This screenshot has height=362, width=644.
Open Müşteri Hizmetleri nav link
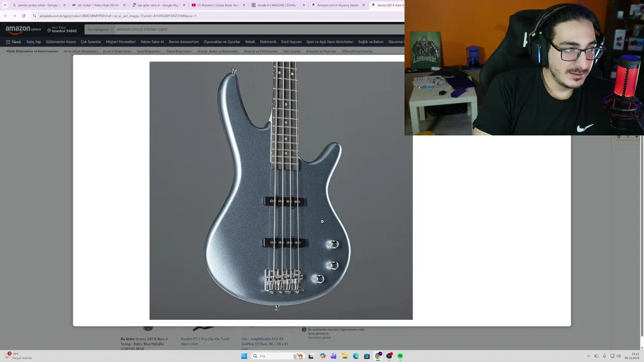click(x=121, y=42)
